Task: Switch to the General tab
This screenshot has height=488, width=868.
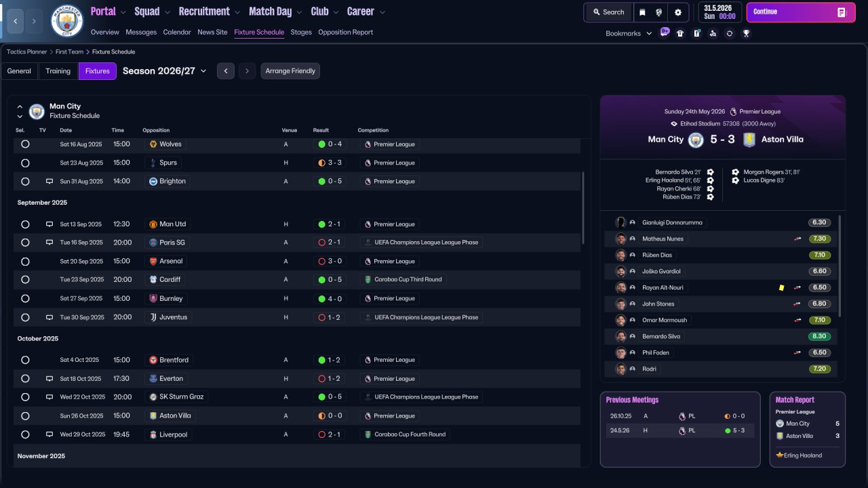Action: [19, 71]
